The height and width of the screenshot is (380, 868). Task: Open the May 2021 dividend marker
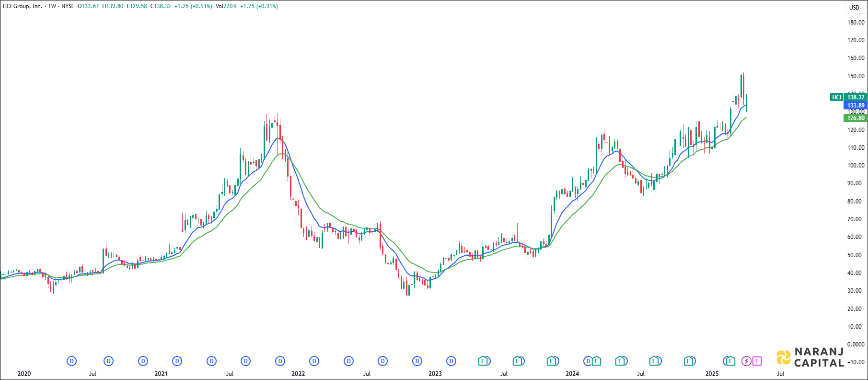(x=211, y=361)
